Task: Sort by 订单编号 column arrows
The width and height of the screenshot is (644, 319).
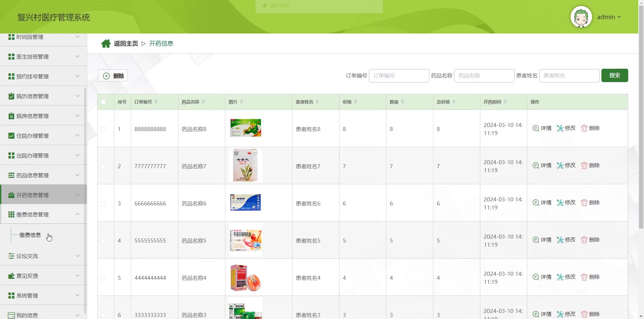Action: tap(156, 102)
